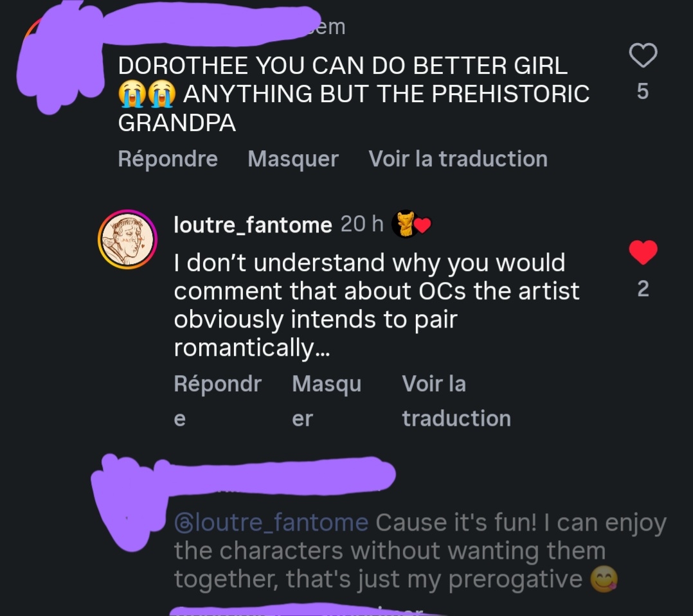The width and height of the screenshot is (693, 616).
Task: Unlike the loutre_fantome comment via red heart
Action: pos(642,252)
